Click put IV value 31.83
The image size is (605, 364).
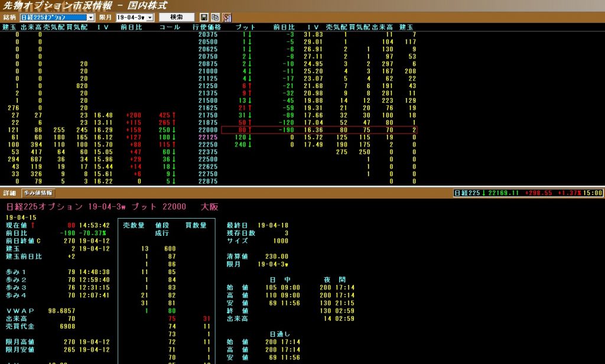pyautogui.click(x=313, y=34)
